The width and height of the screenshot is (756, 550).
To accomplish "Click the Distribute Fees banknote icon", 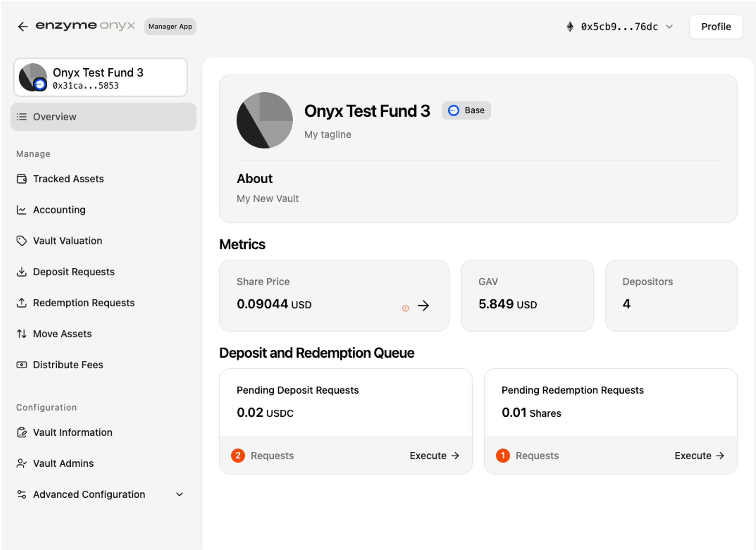I will tap(22, 365).
